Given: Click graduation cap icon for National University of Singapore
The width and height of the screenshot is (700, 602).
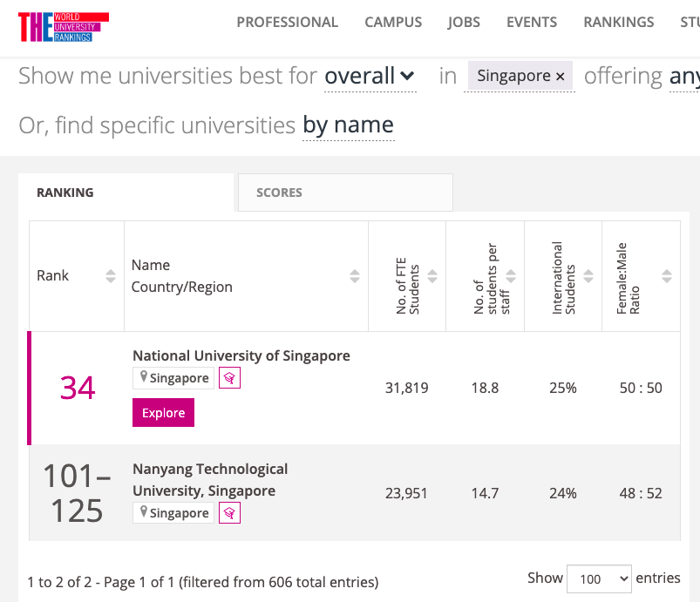Looking at the screenshot, I should (229, 378).
